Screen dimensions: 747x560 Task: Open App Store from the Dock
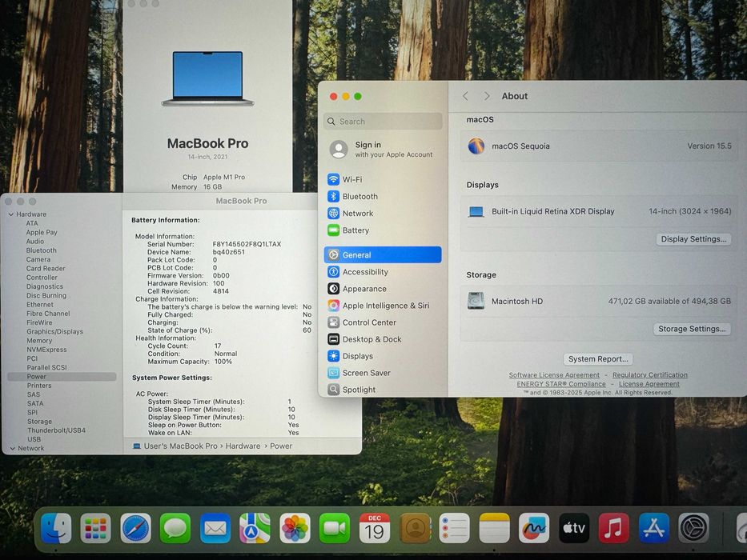pyautogui.click(x=653, y=528)
